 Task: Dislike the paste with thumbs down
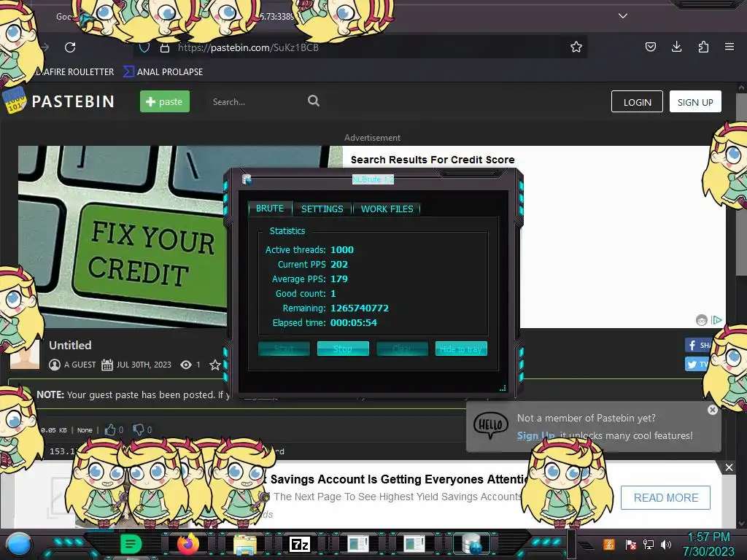click(x=139, y=429)
